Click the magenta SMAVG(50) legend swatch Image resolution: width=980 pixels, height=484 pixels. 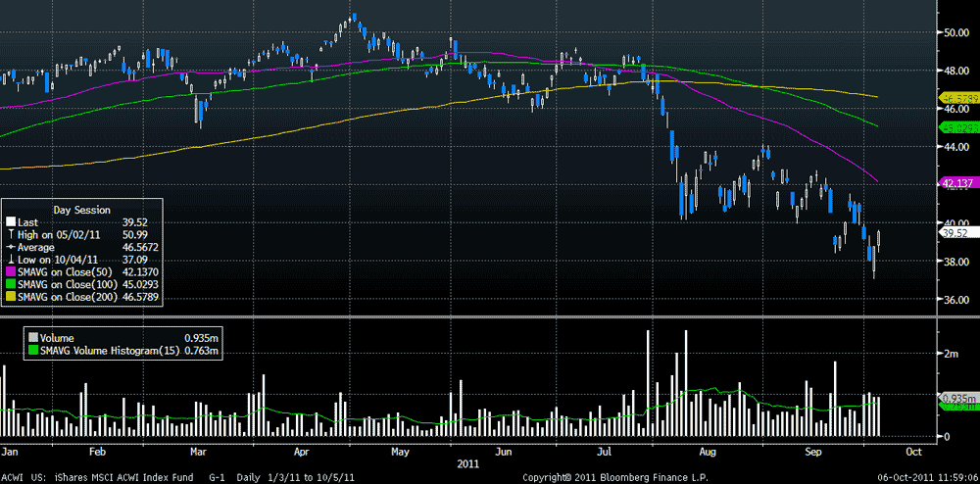point(11,273)
